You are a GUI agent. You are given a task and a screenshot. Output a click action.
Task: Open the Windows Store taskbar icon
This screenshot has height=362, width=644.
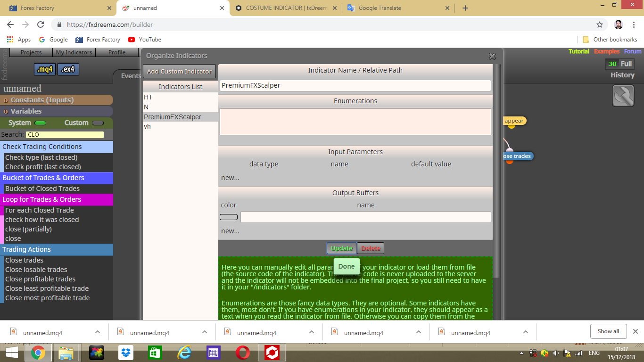coord(155,353)
